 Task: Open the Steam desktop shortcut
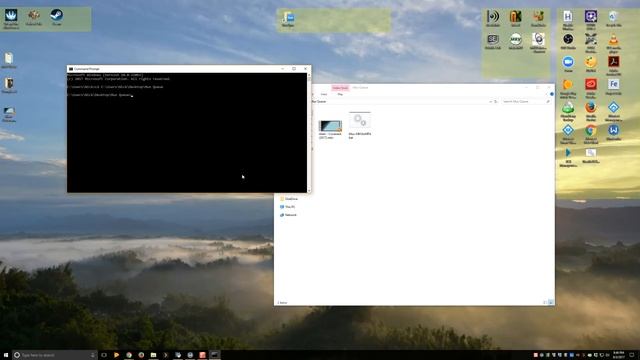pyautogui.click(x=56, y=17)
